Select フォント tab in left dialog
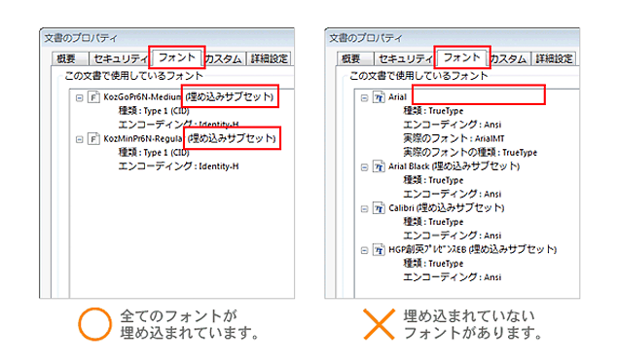Screen dimensions: 618x364 point(177,57)
